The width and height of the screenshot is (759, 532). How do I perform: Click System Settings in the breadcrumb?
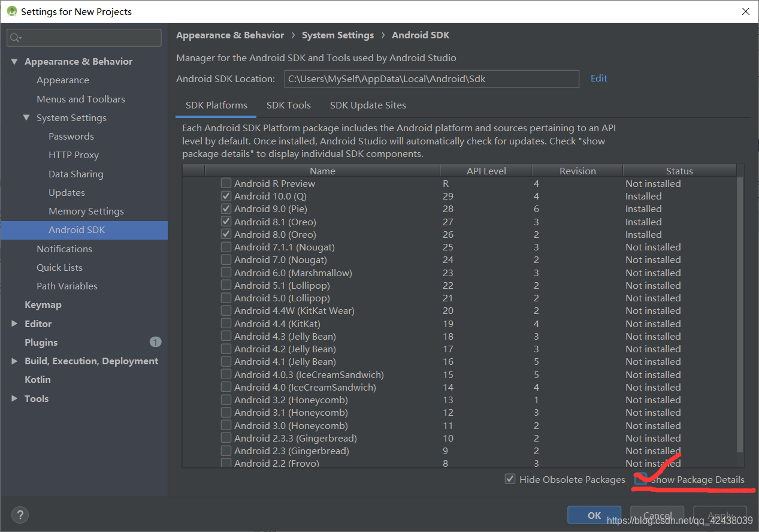coord(338,35)
